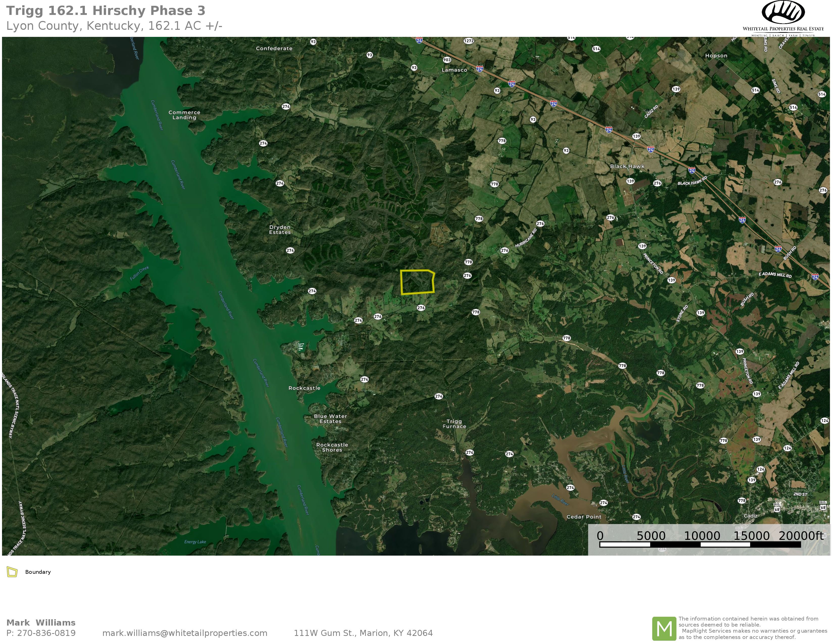Click the Trigg Furnace place label
This screenshot has height=644, width=833.
[x=454, y=424]
